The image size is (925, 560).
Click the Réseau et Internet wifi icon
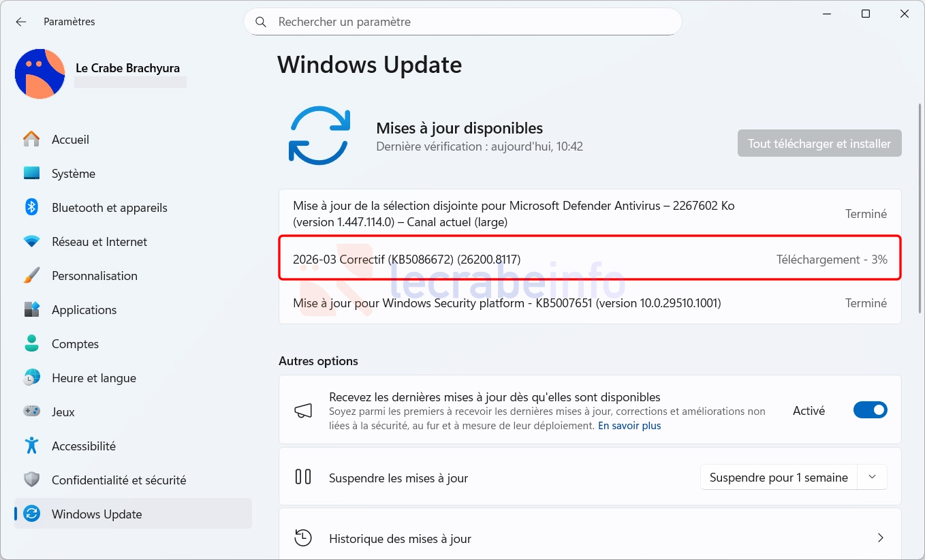click(x=31, y=242)
